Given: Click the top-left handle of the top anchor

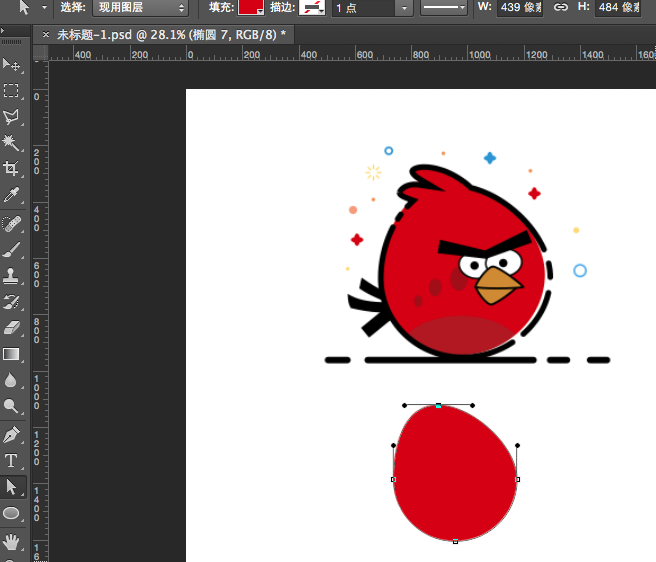Looking at the screenshot, I should [x=404, y=405].
